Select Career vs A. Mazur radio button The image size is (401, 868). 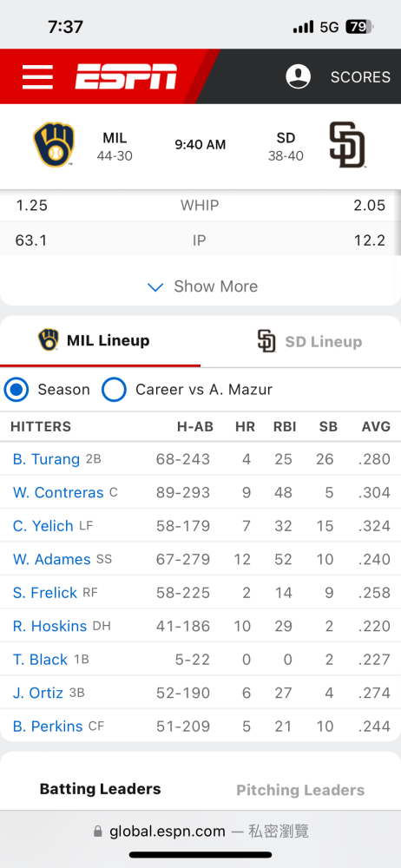[x=114, y=390]
